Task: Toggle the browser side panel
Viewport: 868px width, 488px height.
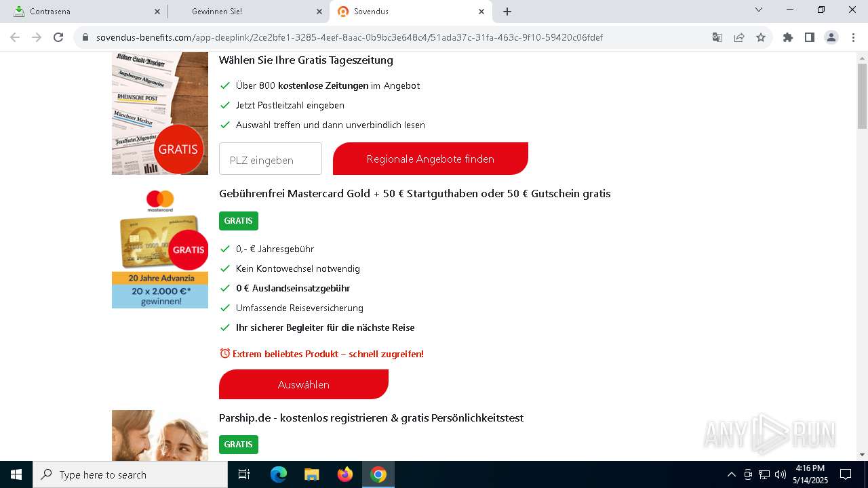Action: click(810, 37)
